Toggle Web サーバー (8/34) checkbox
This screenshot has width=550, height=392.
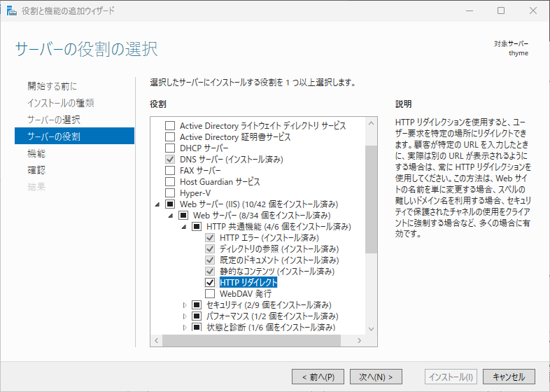(x=183, y=216)
